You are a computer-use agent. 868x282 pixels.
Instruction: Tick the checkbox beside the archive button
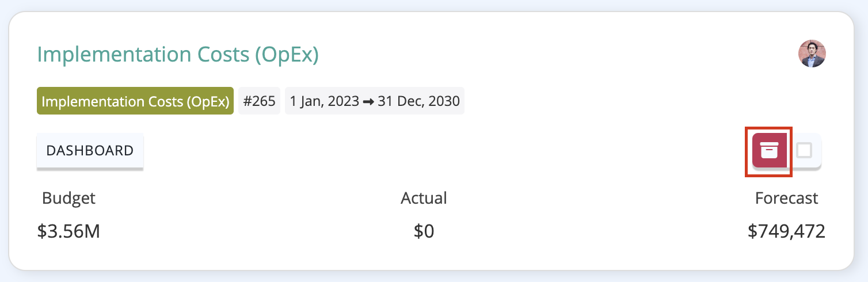[804, 151]
